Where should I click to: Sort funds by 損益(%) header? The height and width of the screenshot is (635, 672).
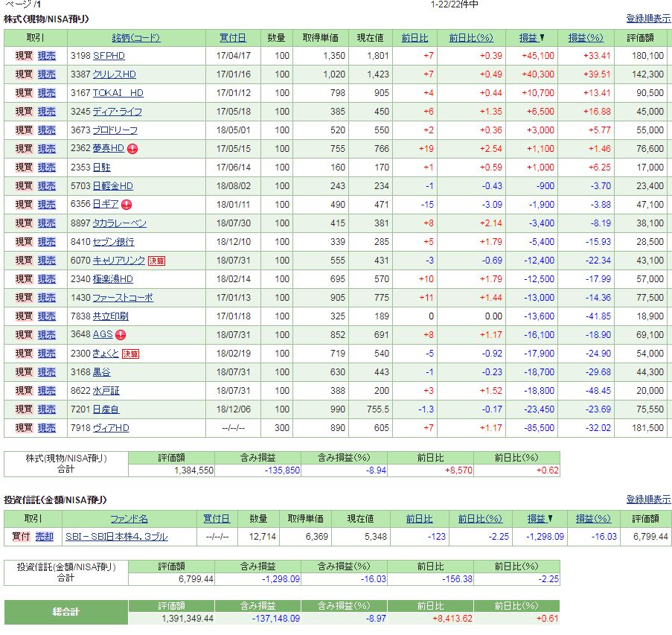coord(593,519)
